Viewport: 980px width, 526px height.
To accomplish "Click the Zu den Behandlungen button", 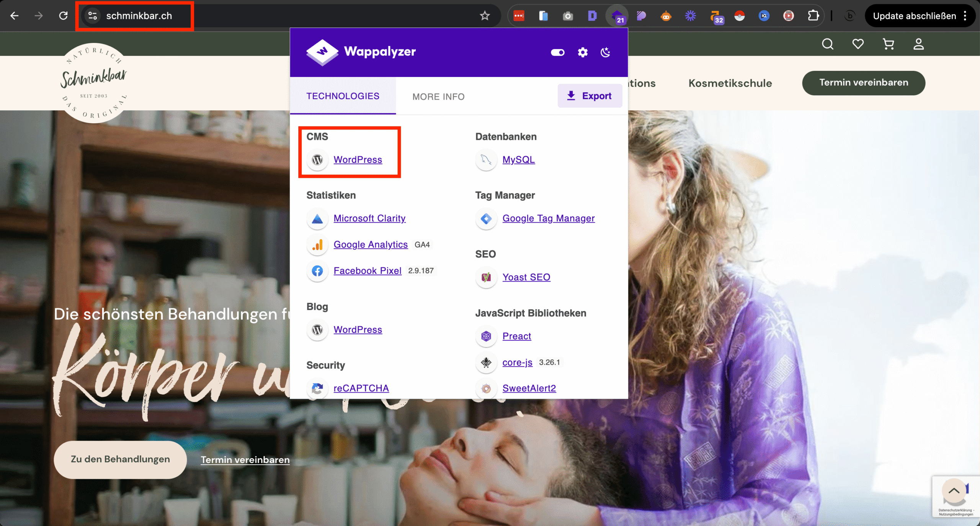I will pos(120,459).
